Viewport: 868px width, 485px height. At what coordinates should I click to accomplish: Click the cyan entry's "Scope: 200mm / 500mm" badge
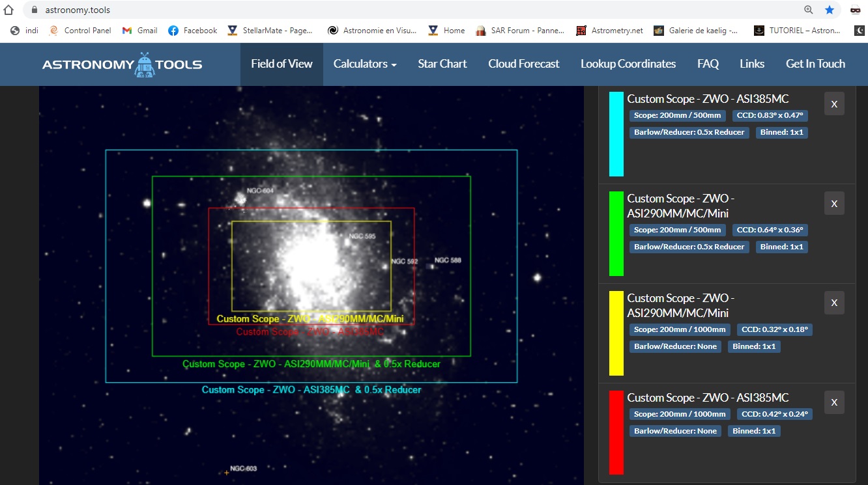pos(678,115)
